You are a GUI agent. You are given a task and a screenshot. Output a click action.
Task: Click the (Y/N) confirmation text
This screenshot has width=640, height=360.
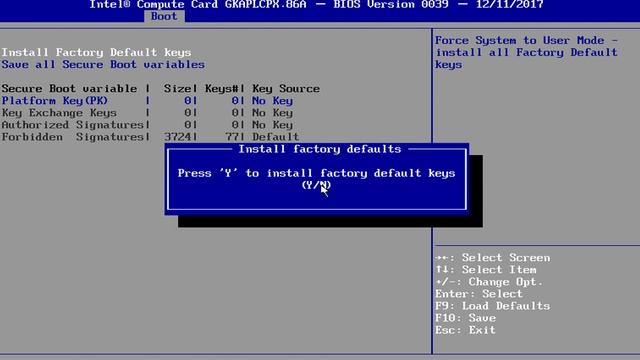pyautogui.click(x=316, y=185)
